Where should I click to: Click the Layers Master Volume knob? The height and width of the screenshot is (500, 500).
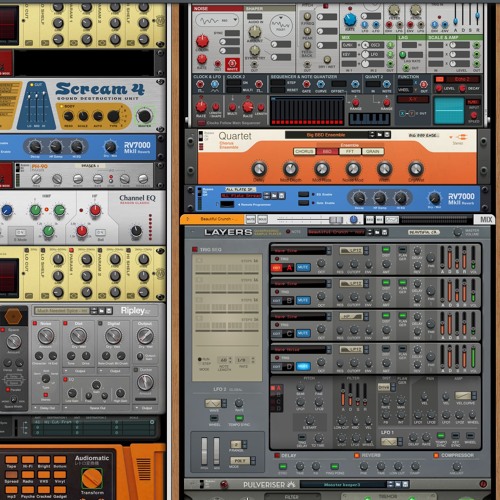pos(458,232)
